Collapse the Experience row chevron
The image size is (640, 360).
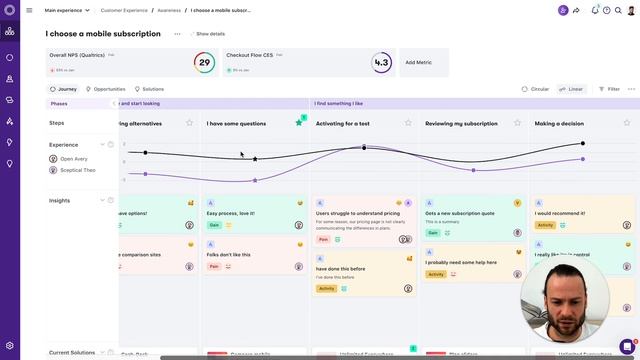click(x=102, y=144)
